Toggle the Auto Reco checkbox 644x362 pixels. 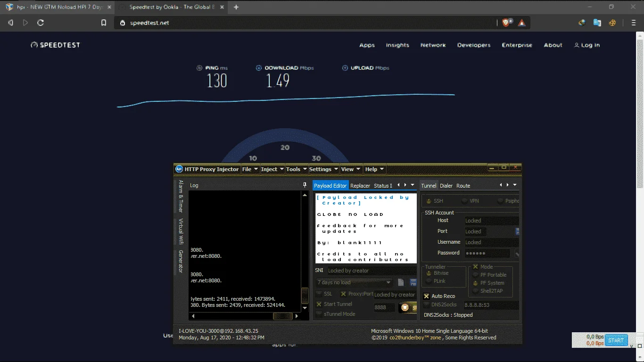coord(427,296)
